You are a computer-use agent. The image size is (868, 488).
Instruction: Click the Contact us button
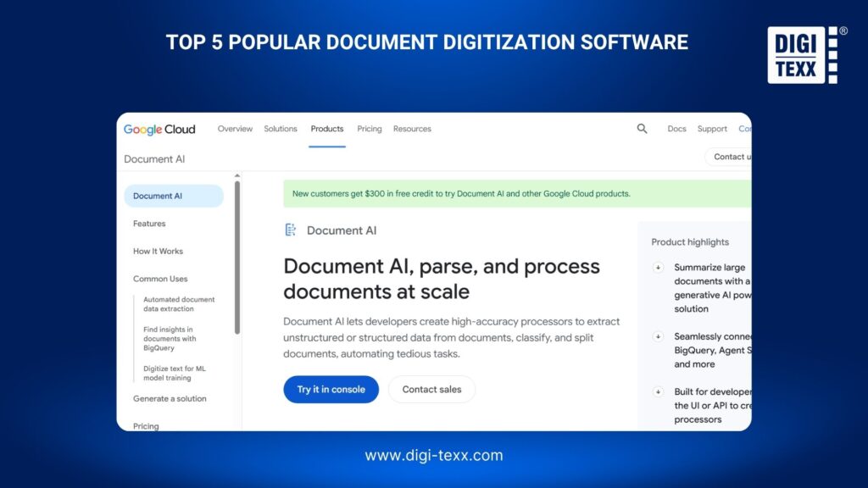728,157
